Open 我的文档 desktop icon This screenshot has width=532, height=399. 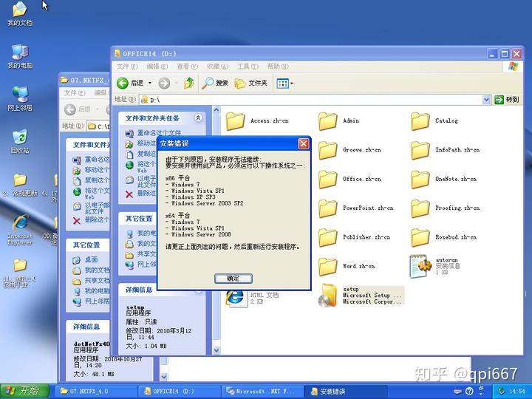pyautogui.click(x=20, y=14)
